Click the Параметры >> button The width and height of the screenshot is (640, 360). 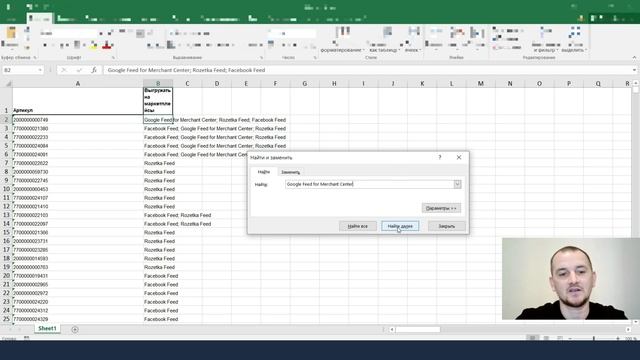441,208
